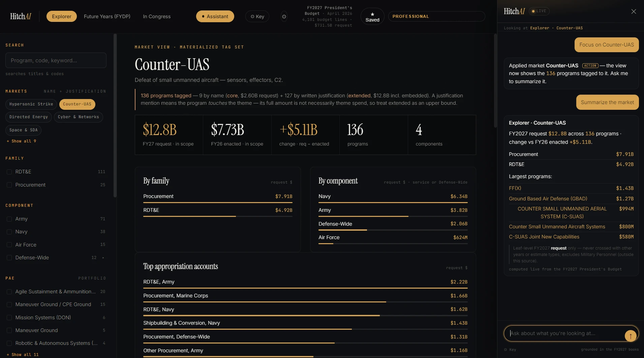Screen dimensions: 644x358
Task: Click the Saved star button
Action: [x=372, y=17]
